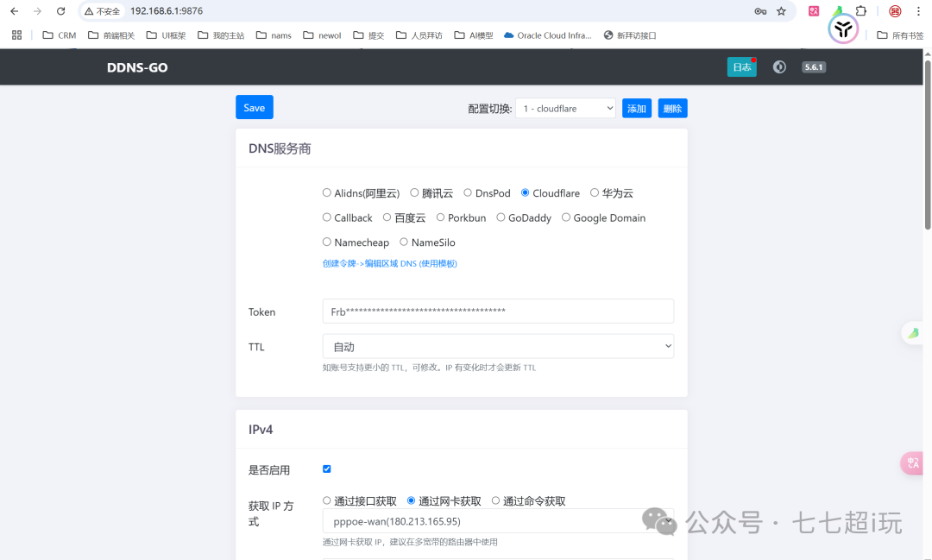Select the Alidns(阿里云) radio option
932x560 pixels.
point(327,193)
